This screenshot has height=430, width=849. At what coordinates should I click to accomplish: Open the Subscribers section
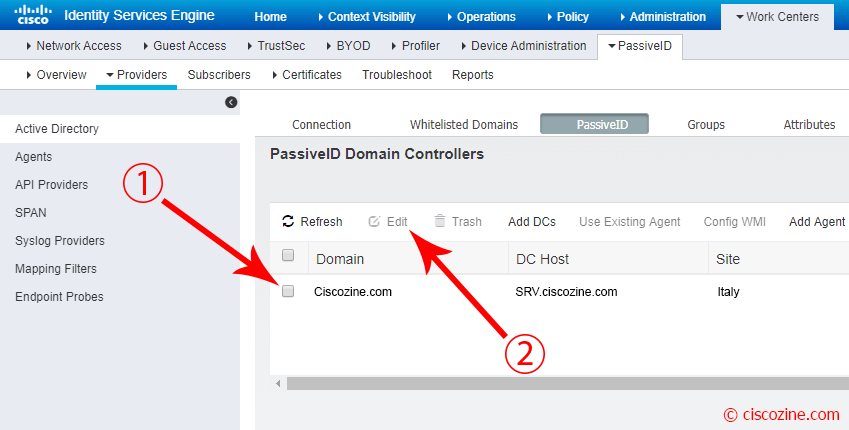click(x=219, y=75)
